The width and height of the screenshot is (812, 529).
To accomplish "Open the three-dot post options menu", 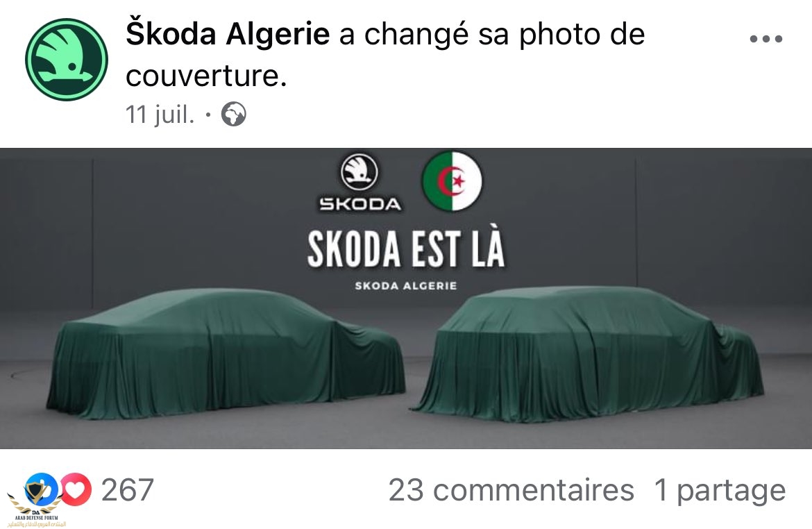I will [766, 38].
